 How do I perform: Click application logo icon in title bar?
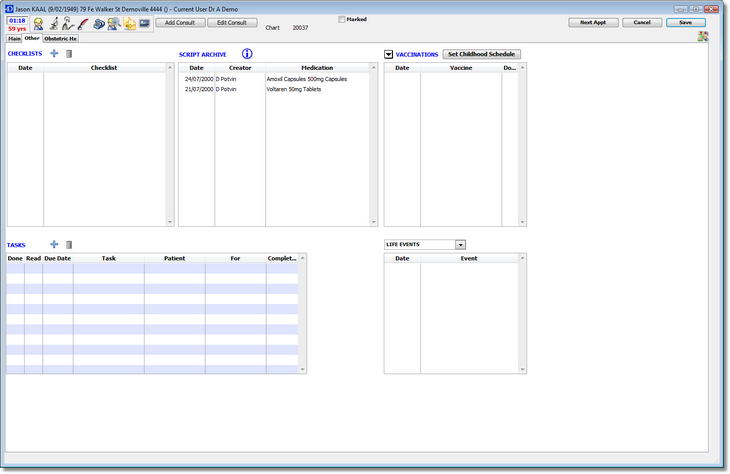(9, 9)
